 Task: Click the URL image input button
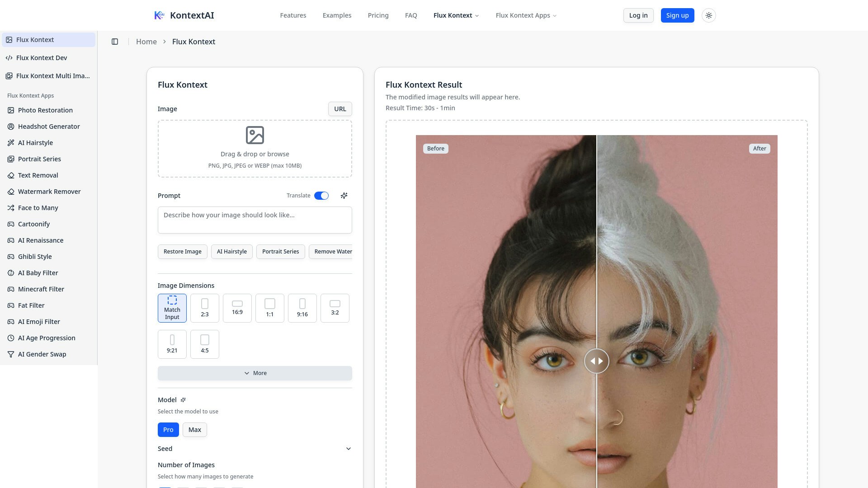click(340, 109)
